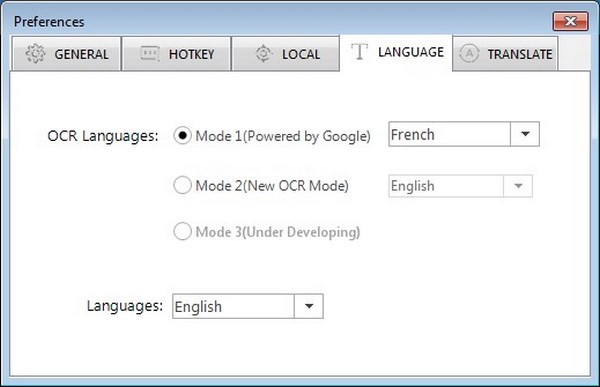This screenshot has width=600, height=387.
Task: Click the Languages English combo box field
Action: 248,306
